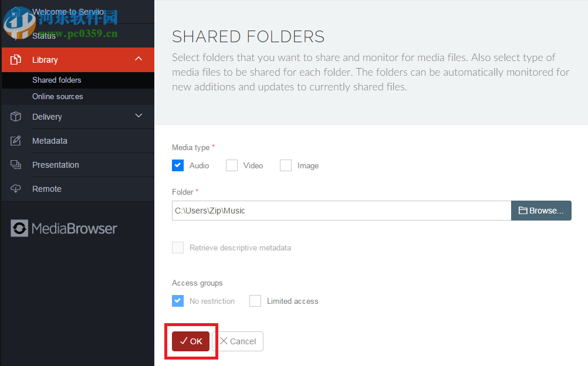Click the Browse... folder button

pos(541,211)
